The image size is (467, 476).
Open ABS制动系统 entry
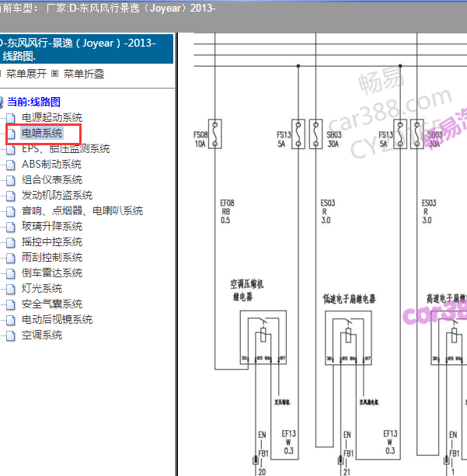[51, 165]
